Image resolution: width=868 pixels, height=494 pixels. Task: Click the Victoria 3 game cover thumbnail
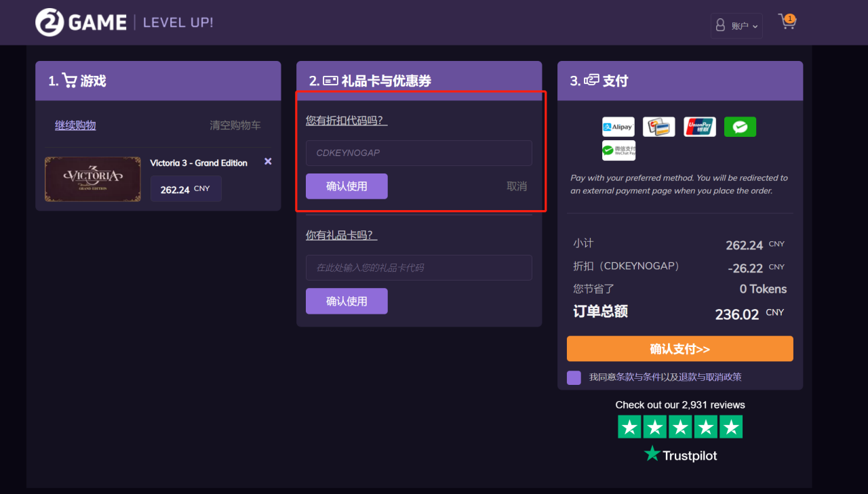[93, 180]
